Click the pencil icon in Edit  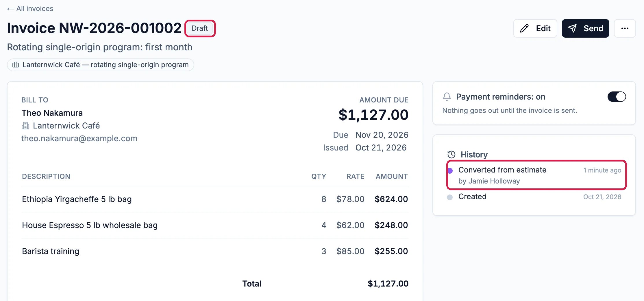[x=524, y=28]
